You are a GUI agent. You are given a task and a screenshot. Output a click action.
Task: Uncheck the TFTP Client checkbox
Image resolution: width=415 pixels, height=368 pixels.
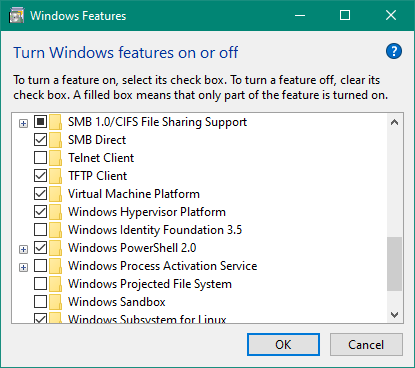coord(40,176)
